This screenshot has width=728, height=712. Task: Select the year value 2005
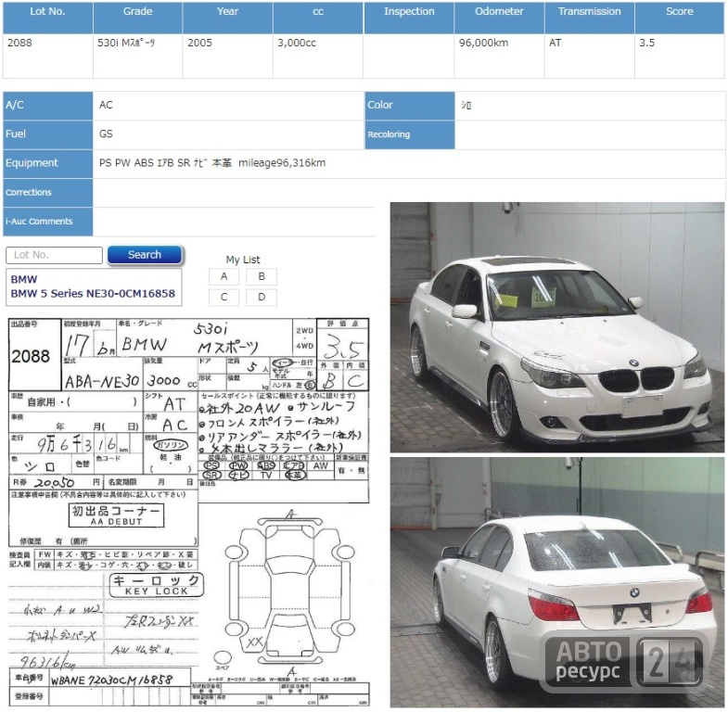199,43
